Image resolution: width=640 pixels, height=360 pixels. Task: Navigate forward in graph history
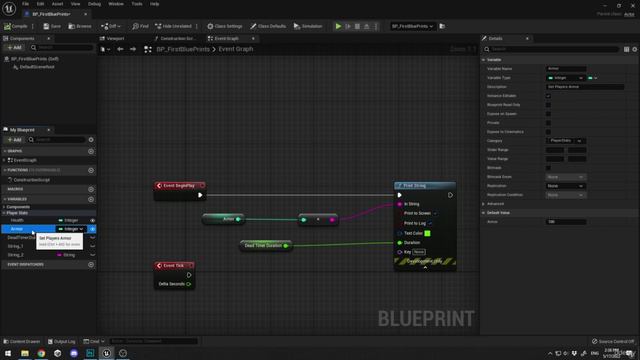pos(133,49)
